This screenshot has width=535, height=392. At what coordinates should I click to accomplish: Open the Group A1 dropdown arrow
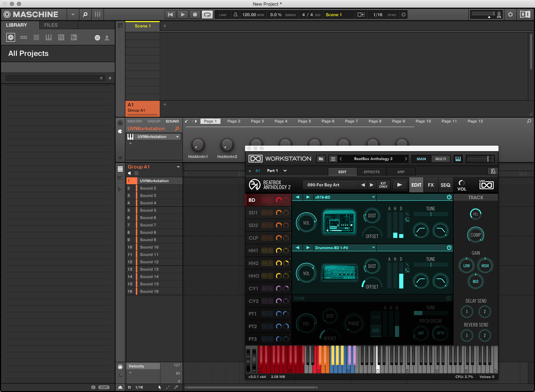pos(178,167)
